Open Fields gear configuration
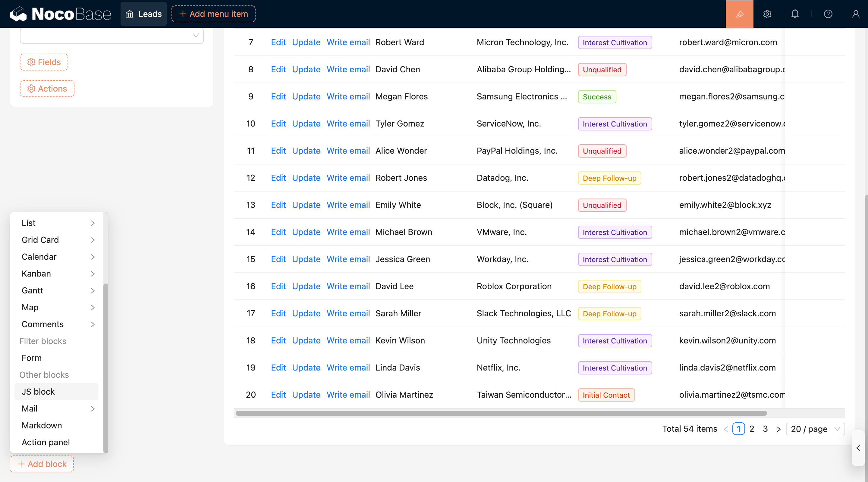This screenshot has height=482, width=868. (44, 62)
